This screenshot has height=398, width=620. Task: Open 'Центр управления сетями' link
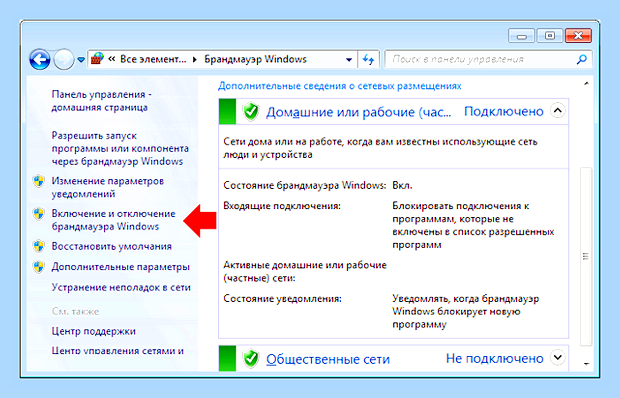coord(117,351)
